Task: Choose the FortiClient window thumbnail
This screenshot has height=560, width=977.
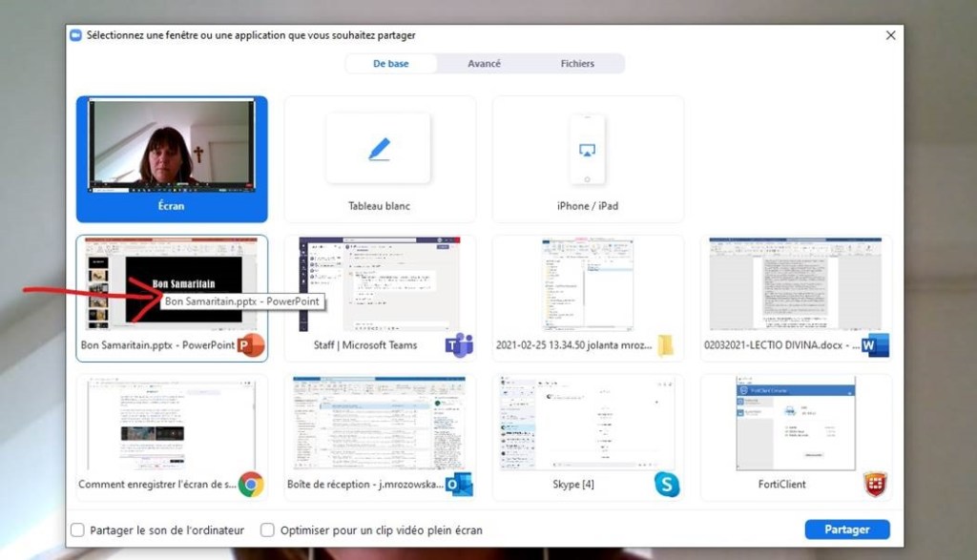Action: (796, 424)
